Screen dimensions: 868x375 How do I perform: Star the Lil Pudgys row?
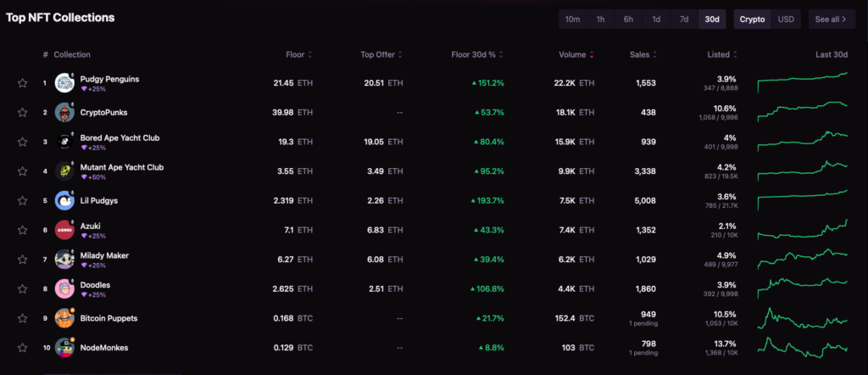click(22, 200)
